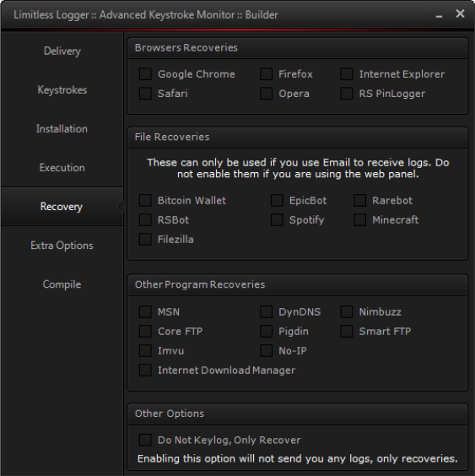475x476 pixels.
Task: Toggle the DynDNS checkbox
Action: [266, 311]
